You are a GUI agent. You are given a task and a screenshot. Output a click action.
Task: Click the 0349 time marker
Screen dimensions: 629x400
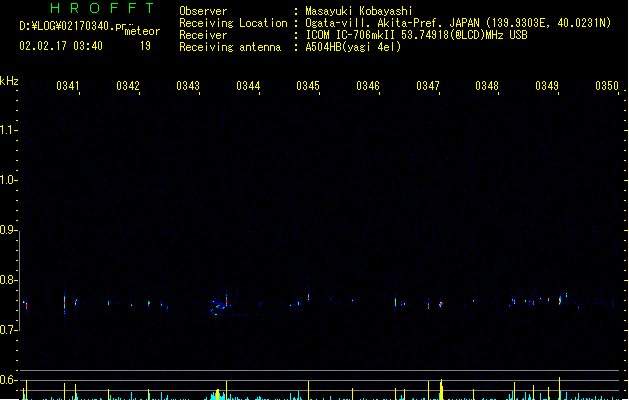coord(547,86)
